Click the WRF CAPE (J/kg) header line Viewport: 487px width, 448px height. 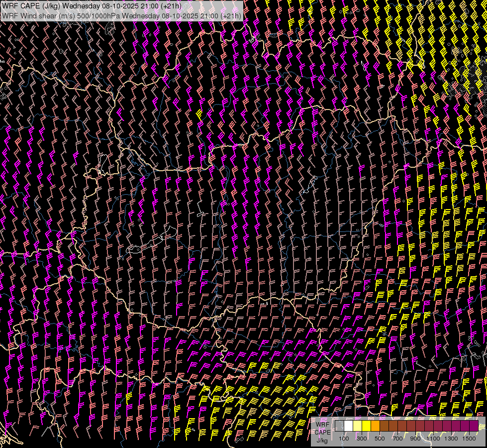(91, 6)
